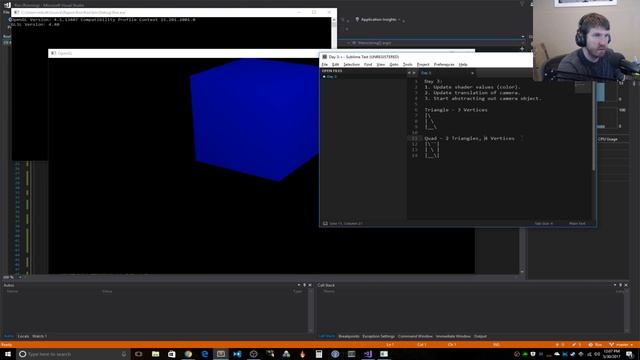640x360 pixels.
Task: Open the notification center icon
Action: click(x=629, y=354)
